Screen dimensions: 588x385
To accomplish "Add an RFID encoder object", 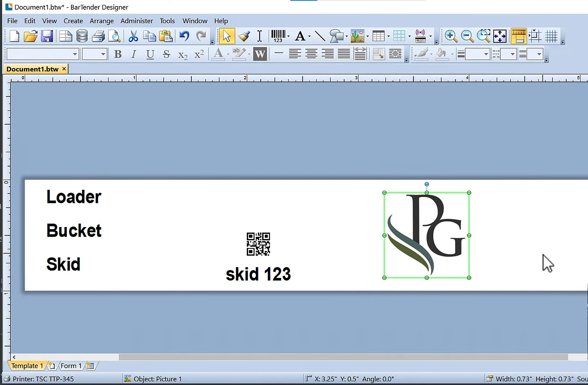I will pos(421,36).
